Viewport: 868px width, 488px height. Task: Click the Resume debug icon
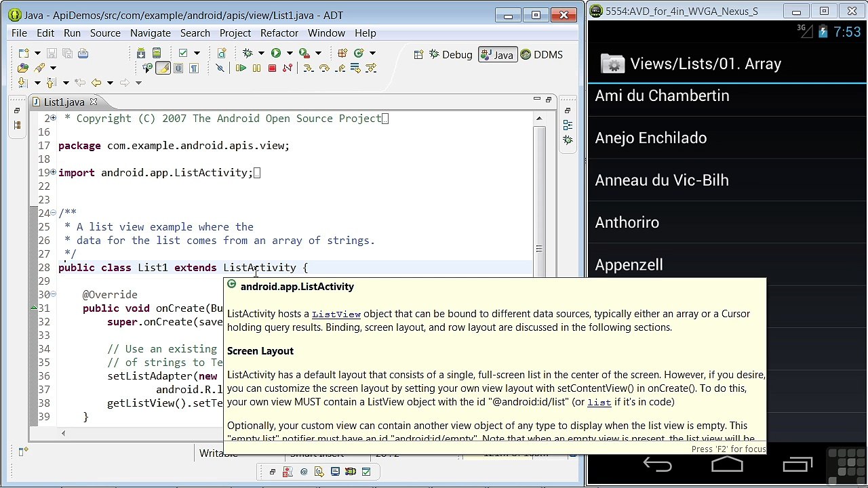[241, 68]
